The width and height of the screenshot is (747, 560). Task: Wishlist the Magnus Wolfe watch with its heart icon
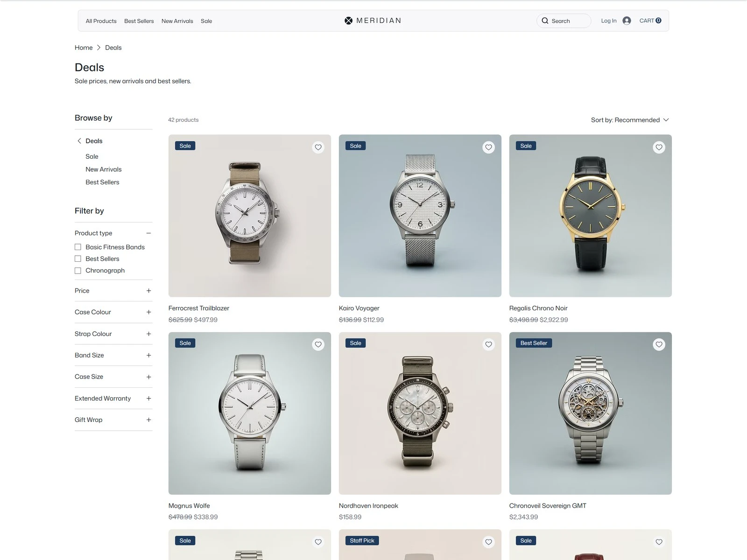point(318,345)
